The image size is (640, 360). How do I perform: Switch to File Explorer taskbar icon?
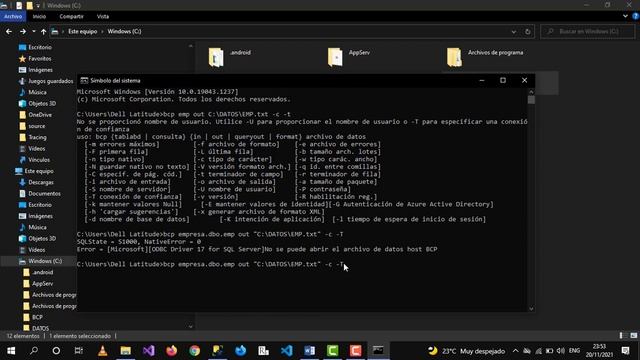125,351
